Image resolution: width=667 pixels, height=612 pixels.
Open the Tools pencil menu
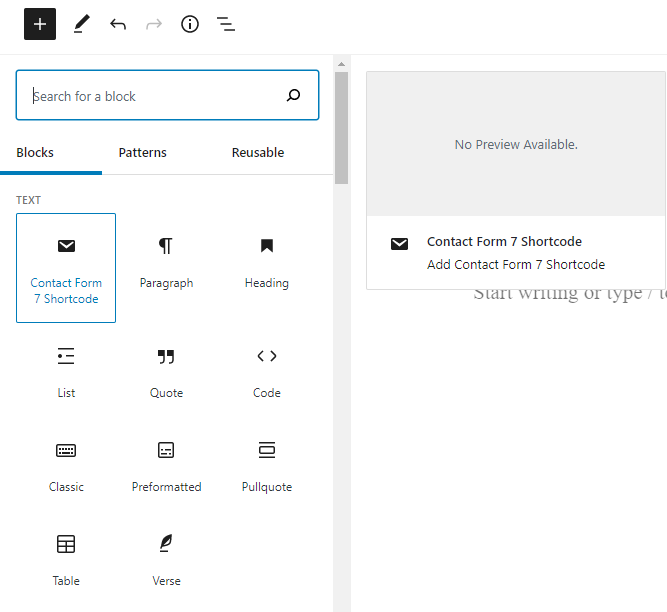[x=81, y=24]
